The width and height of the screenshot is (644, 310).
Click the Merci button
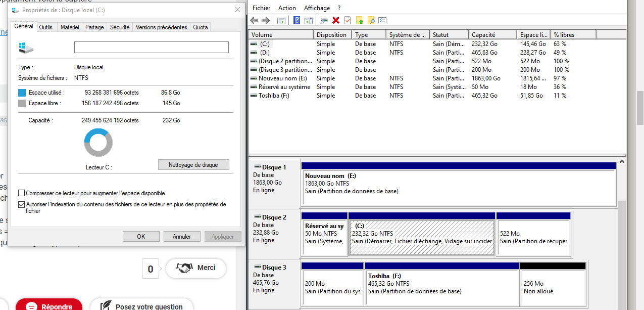(196, 268)
